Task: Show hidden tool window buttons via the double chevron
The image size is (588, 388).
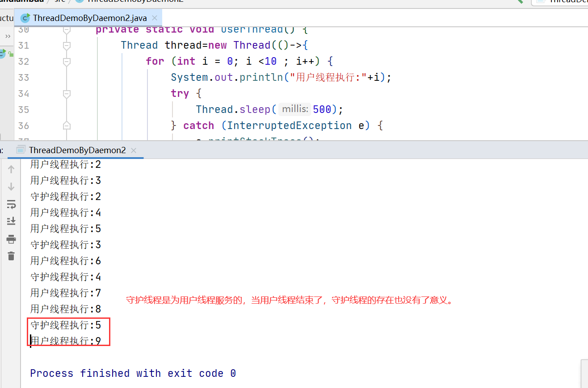Action: coord(8,36)
